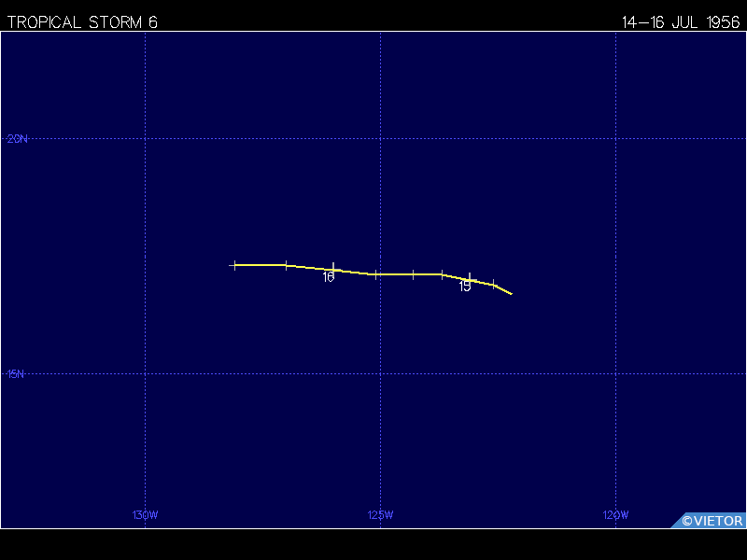Click the 20N latitude label
The width and height of the screenshot is (747, 560).
(18, 139)
